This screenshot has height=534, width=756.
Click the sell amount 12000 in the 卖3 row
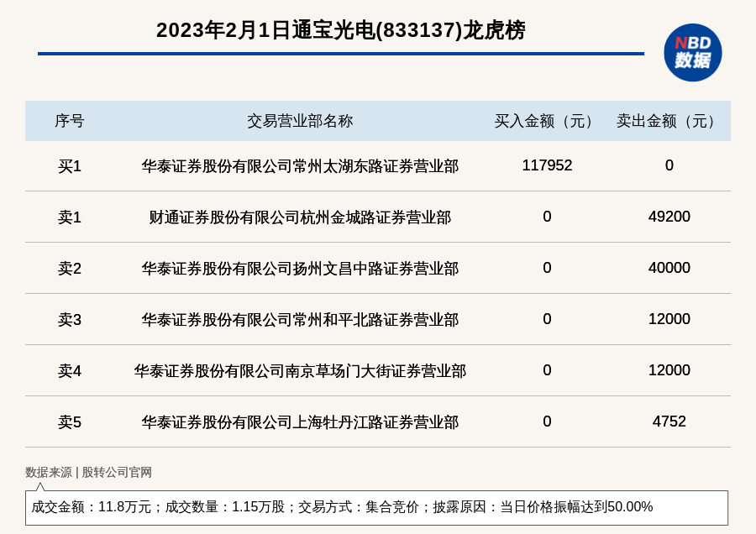[669, 318]
